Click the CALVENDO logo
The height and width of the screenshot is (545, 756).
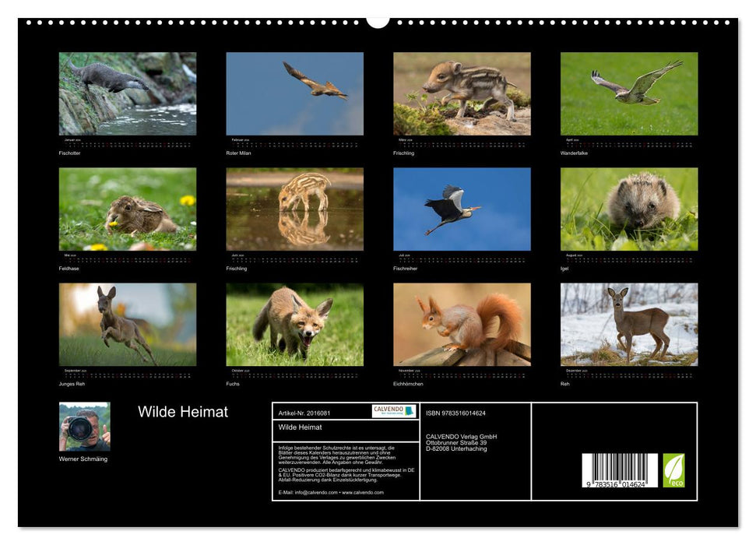(389, 413)
